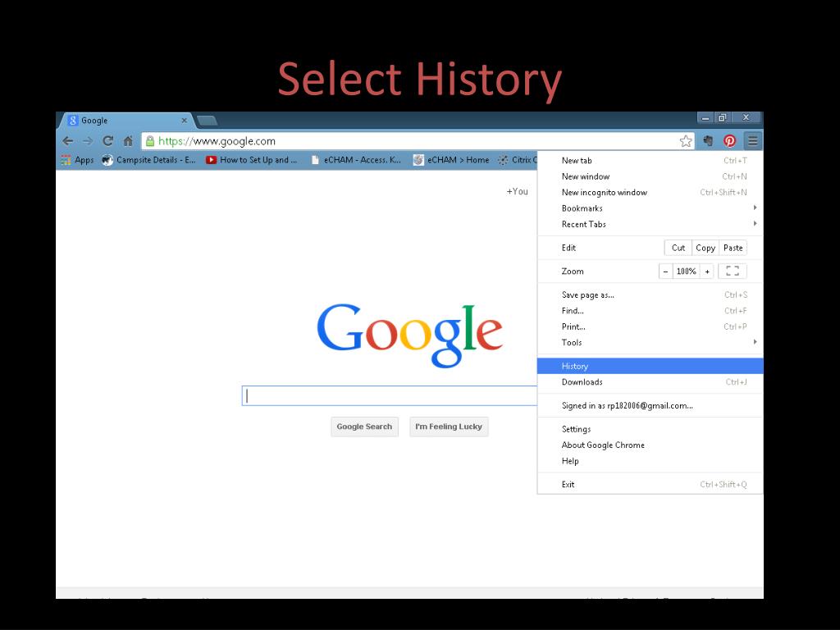The height and width of the screenshot is (630, 840).
Task: Click the browser back arrow
Action: (67, 141)
